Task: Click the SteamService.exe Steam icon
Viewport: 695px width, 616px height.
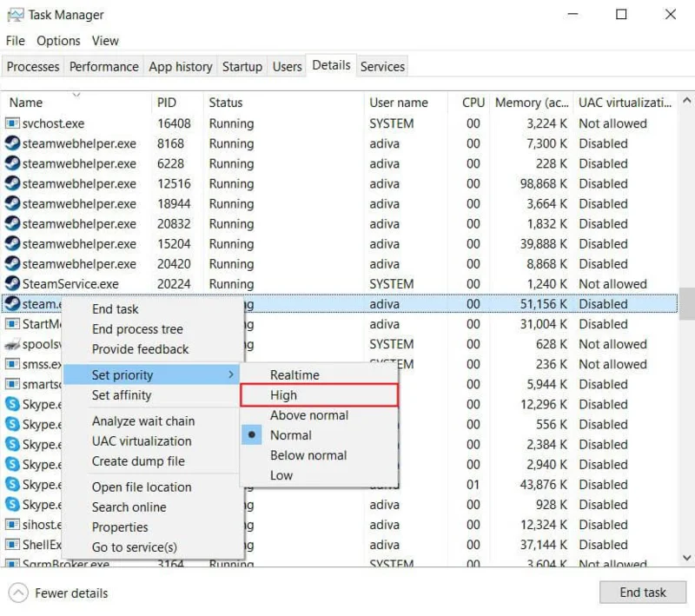Action: click(x=12, y=283)
